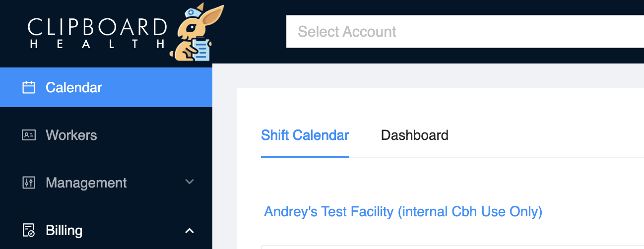Expand the Management submenu chevron
This screenshot has height=249, width=644.
click(189, 182)
